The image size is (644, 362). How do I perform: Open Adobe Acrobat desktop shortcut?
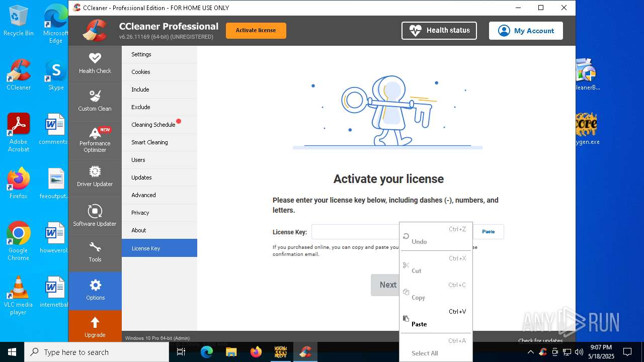pos(19,133)
